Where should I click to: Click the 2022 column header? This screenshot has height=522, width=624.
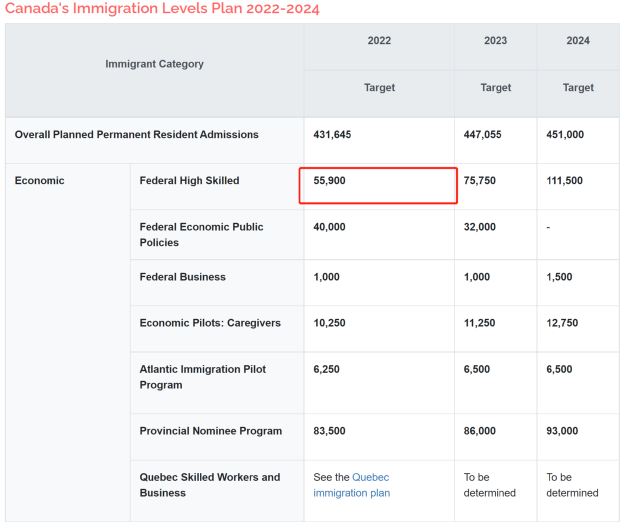point(379,41)
